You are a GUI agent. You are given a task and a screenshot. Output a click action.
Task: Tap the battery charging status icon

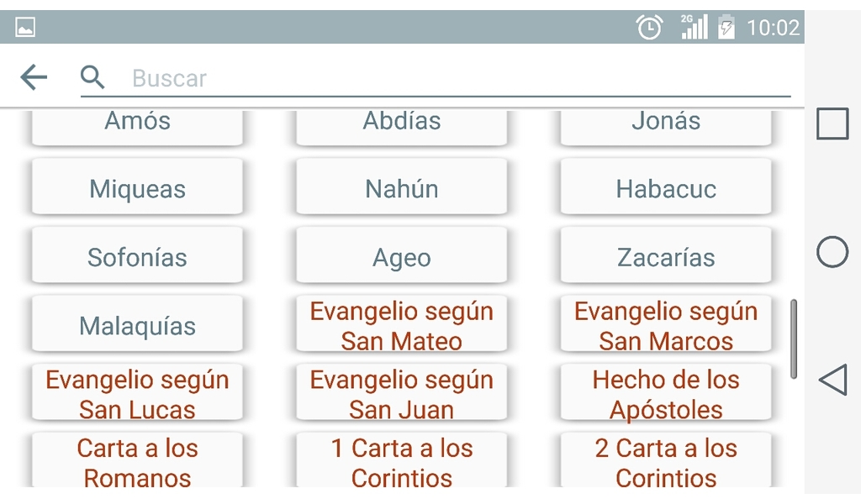tap(726, 28)
